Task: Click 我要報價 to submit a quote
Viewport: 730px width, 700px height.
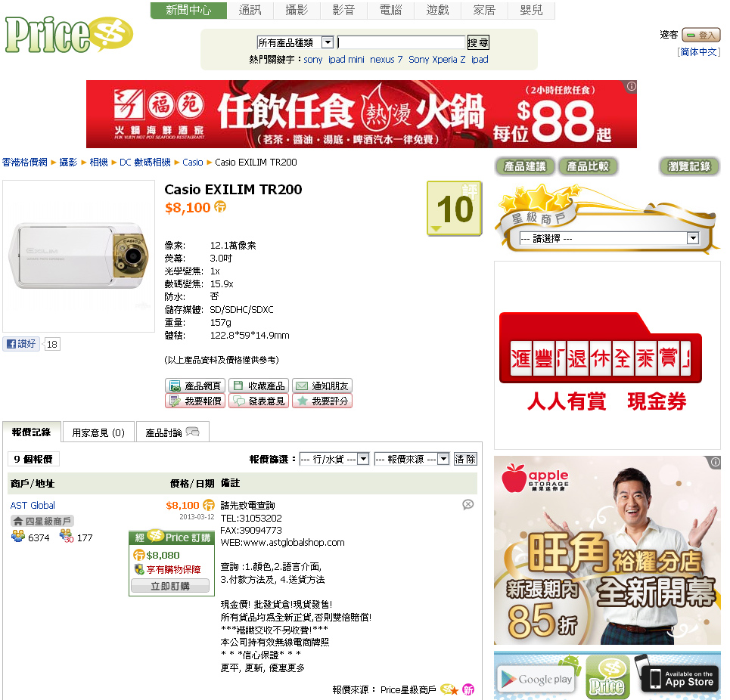Action: (x=195, y=401)
